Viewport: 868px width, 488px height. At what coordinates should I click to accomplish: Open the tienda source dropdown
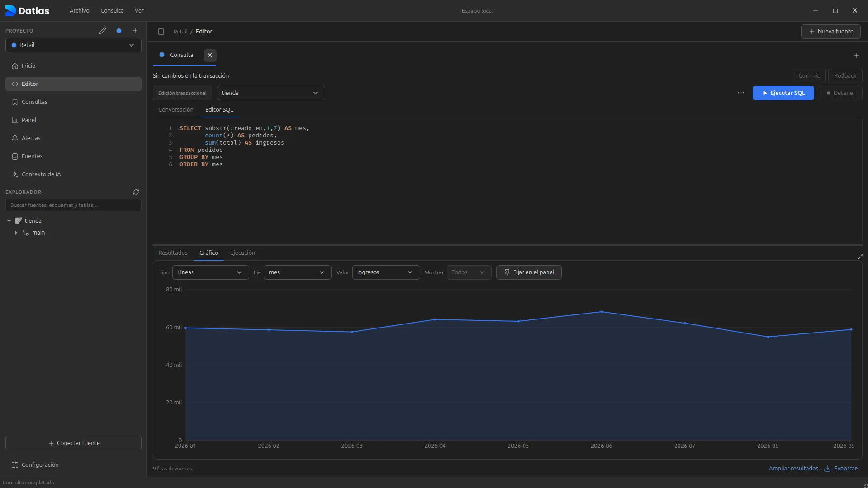271,93
